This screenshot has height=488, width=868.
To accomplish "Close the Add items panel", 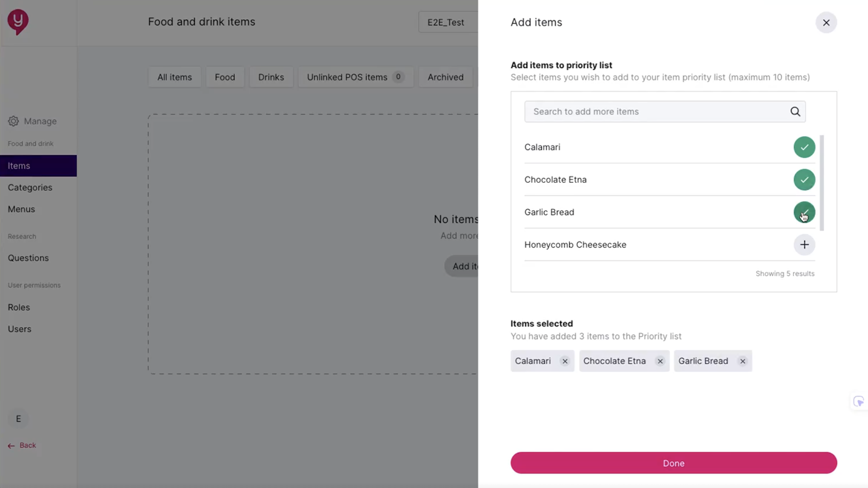I will [826, 23].
